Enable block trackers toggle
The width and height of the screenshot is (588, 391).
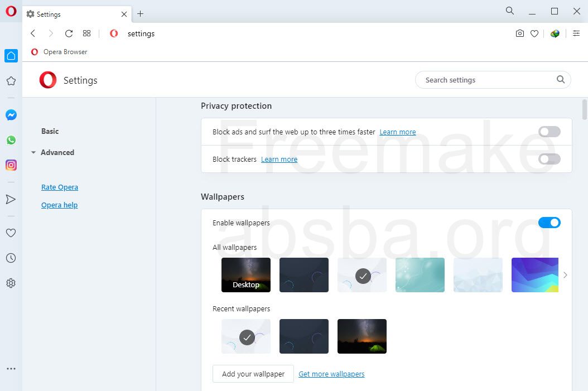550,159
